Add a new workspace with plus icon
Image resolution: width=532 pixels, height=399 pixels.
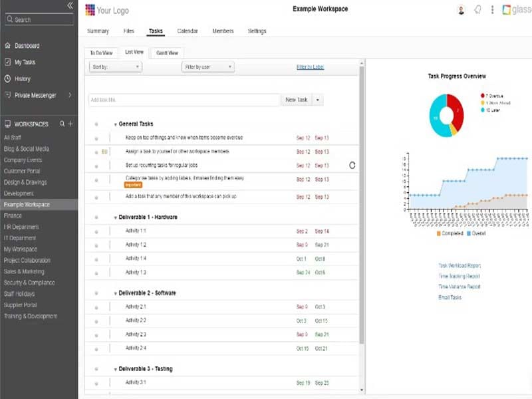(x=70, y=124)
